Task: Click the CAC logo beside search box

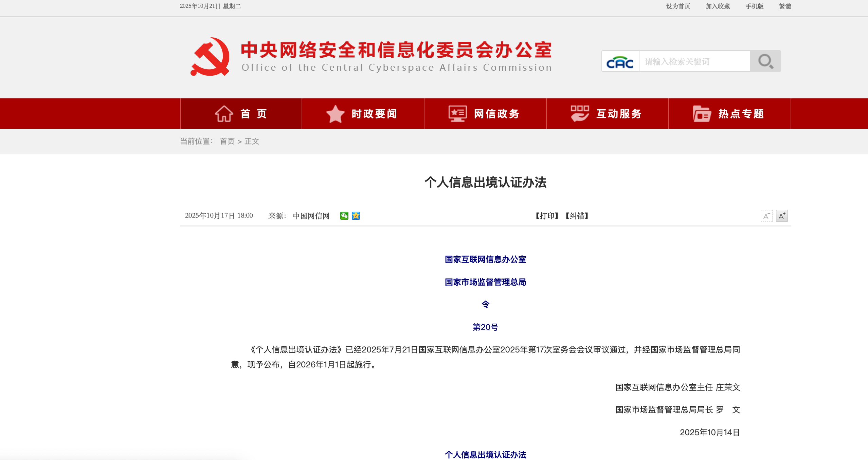Action: 620,62
